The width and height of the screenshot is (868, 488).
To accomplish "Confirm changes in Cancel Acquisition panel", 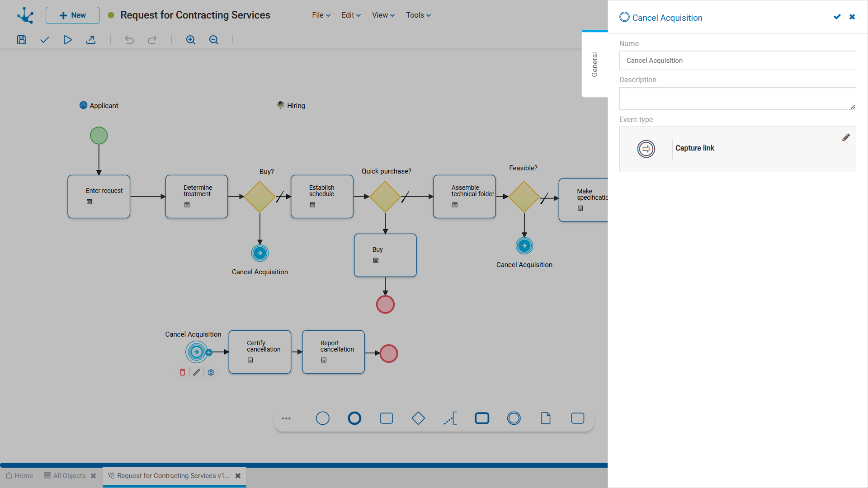I will (837, 17).
